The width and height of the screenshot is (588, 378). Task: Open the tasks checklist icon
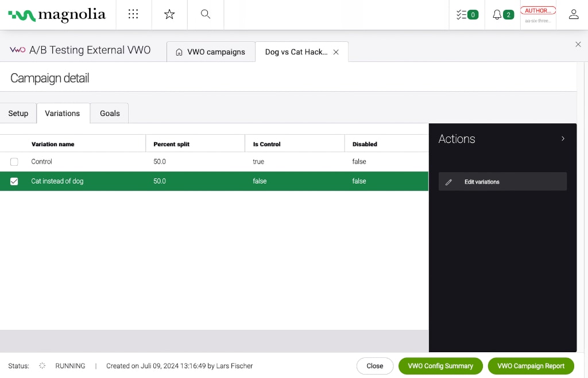pos(462,15)
